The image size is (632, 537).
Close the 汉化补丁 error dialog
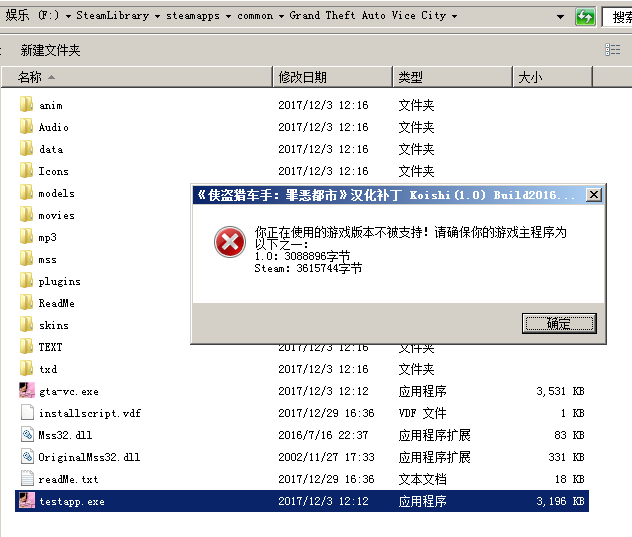coord(593,195)
